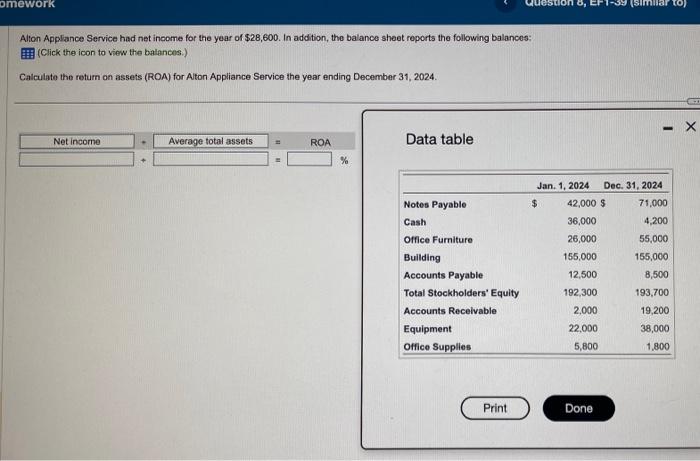The width and height of the screenshot is (700, 461).
Task: Select the Office Furniture row label
Action: [x=438, y=240]
